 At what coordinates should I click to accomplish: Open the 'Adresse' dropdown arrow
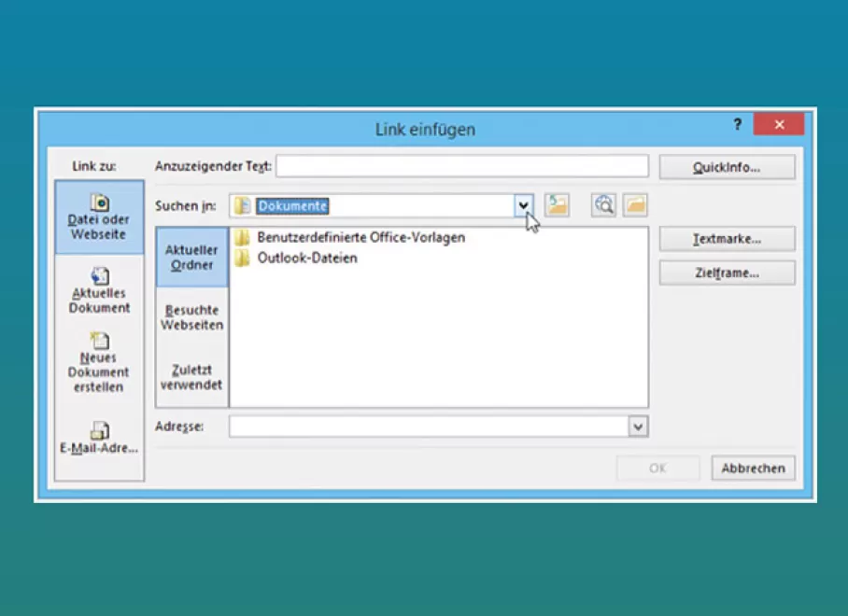pos(638,427)
